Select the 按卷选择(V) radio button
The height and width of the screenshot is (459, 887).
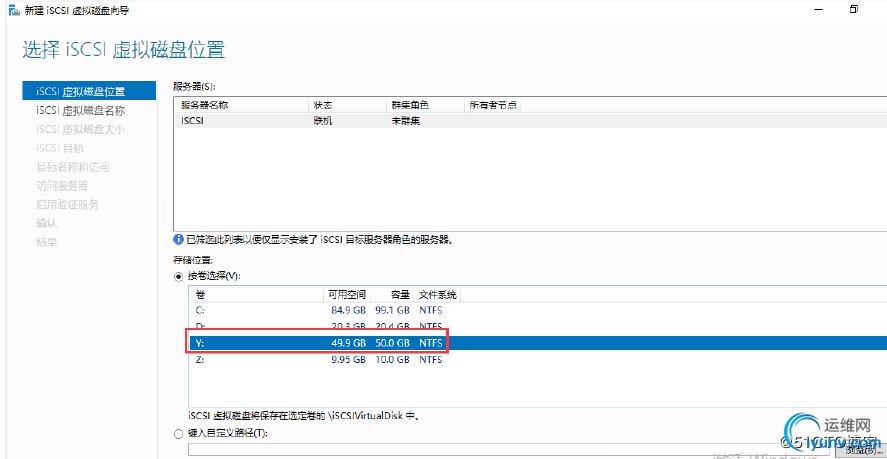tap(179, 277)
